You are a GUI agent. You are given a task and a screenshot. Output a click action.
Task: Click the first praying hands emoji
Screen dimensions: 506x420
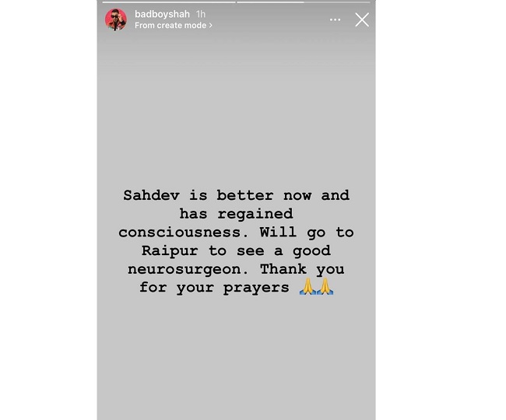[307, 286]
